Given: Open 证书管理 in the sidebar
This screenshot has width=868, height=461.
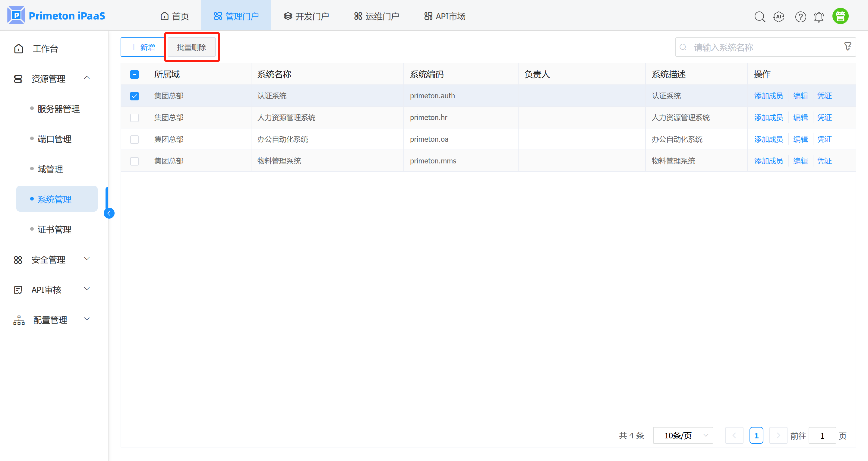Looking at the screenshot, I should pyautogui.click(x=54, y=229).
